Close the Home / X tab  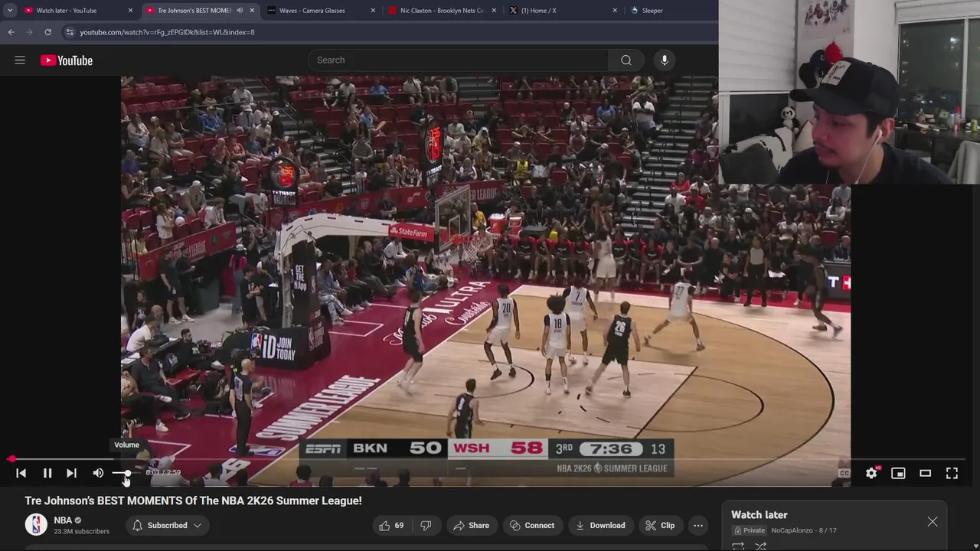(x=615, y=11)
